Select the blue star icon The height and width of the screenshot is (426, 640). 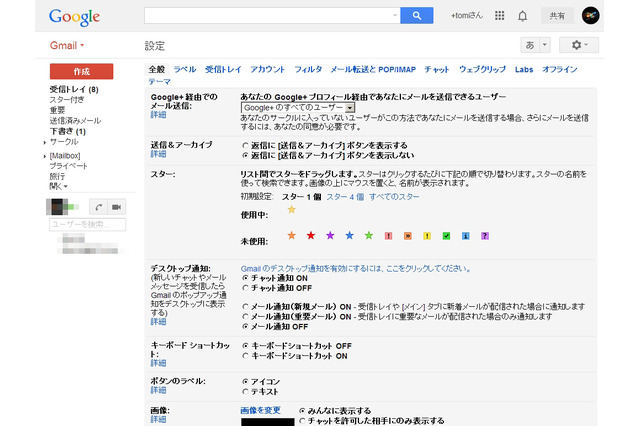pos(349,235)
